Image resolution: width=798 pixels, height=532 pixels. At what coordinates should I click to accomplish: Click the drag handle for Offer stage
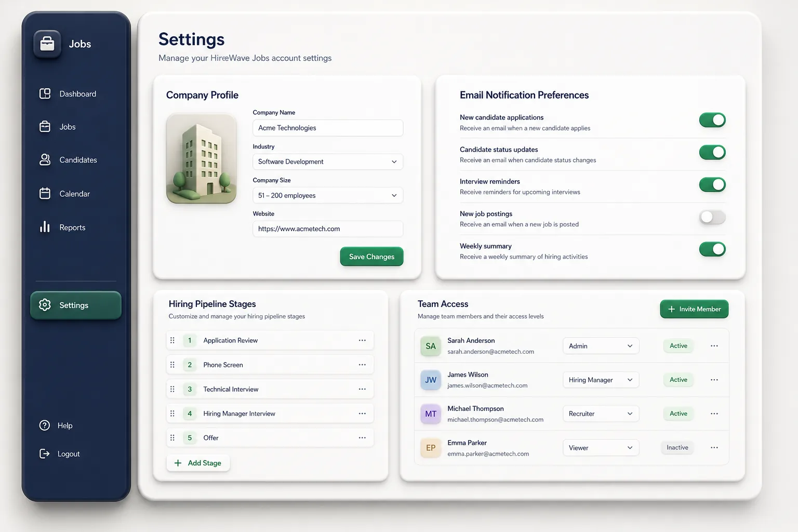pos(172,438)
